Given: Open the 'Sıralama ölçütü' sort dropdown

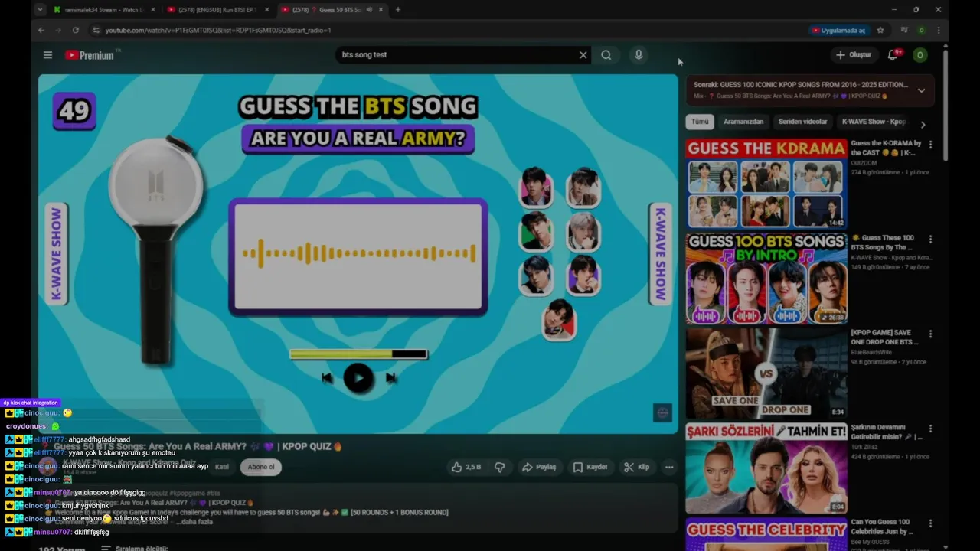Looking at the screenshot, I should (134, 548).
